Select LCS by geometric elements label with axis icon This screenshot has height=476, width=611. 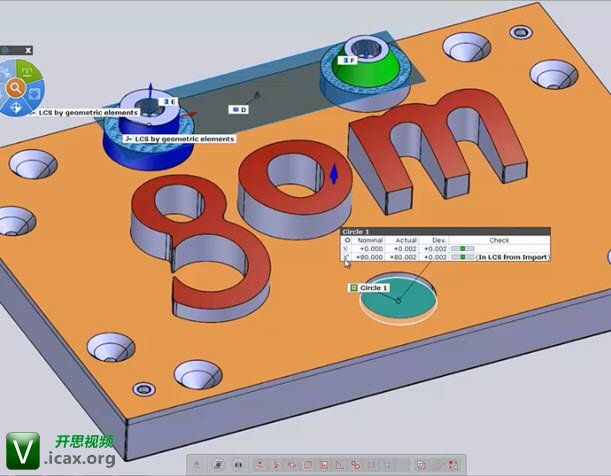(x=179, y=139)
